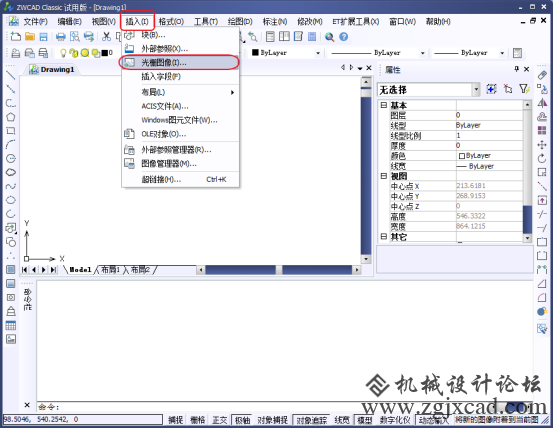Switch to 布局2 layout tab

point(140,270)
